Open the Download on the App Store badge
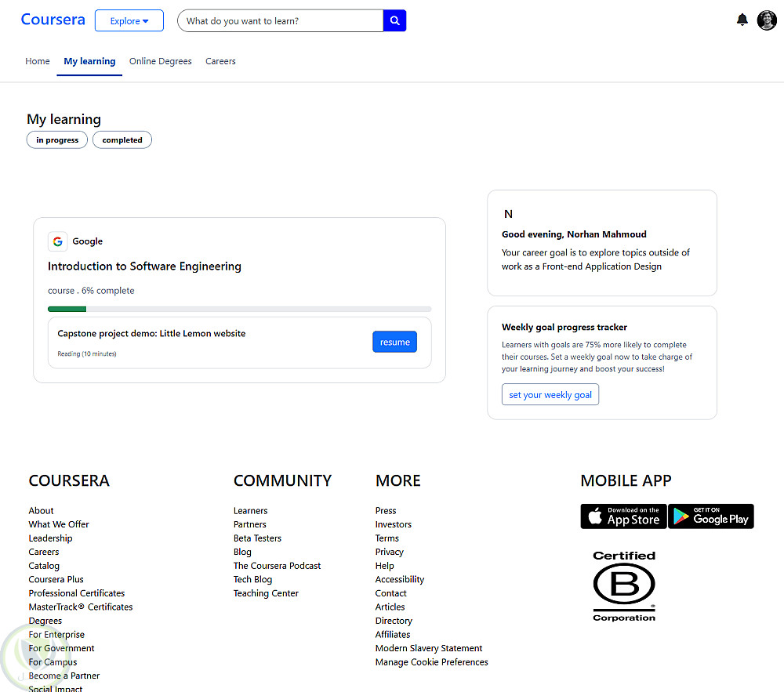Viewport: 784px width, 692px height. pos(623,516)
